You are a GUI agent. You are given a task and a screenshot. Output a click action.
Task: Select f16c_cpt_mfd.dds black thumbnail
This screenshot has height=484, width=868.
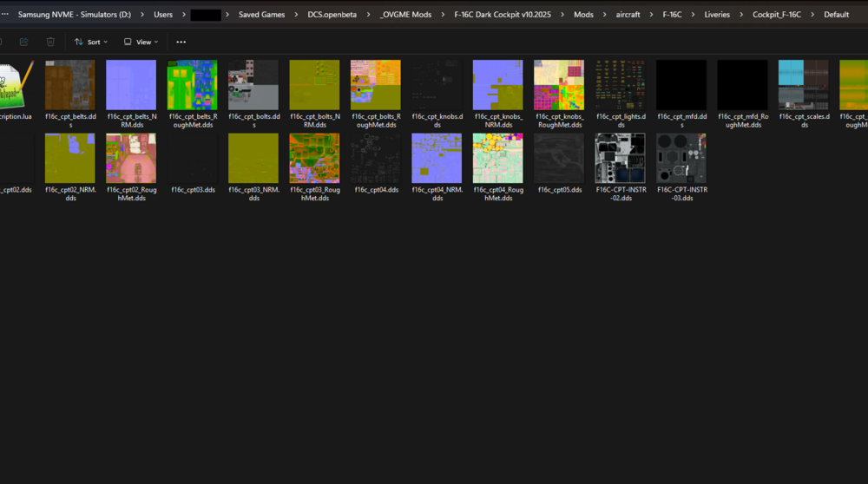[x=681, y=85]
